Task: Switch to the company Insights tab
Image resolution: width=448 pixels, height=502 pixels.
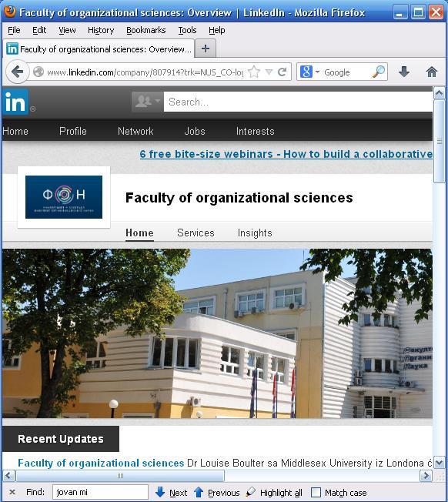Action: tap(255, 233)
